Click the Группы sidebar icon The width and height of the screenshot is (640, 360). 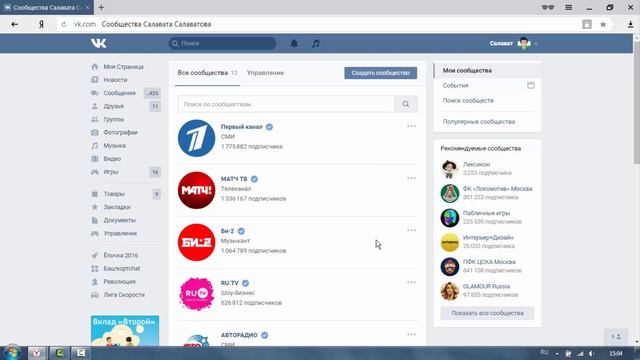coord(95,119)
